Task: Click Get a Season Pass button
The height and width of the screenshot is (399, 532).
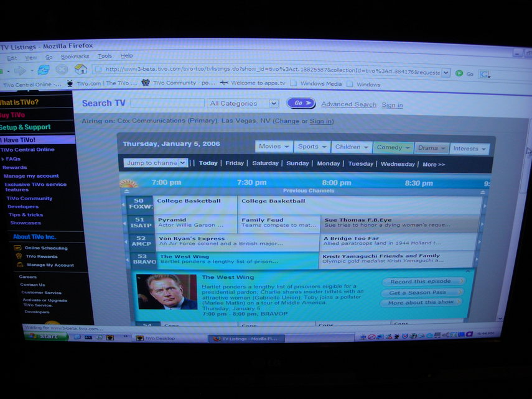Action: 421,292
